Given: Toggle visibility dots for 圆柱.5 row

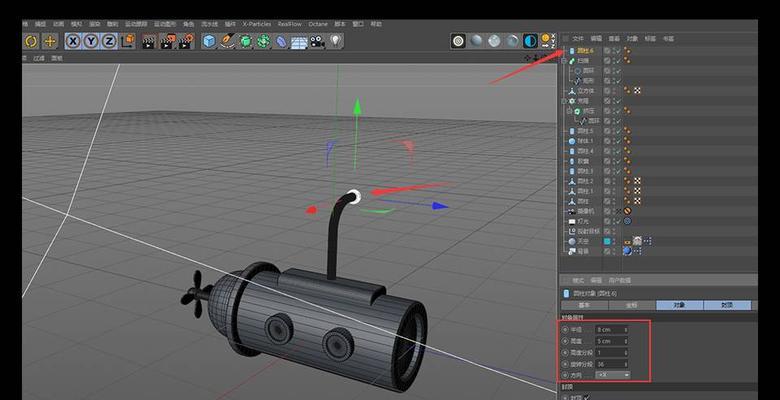Looking at the screenshot, I should 613,131.
